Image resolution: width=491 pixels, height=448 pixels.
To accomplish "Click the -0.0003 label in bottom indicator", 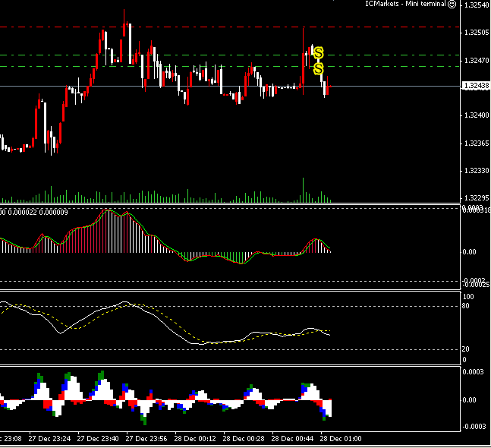I will (x=474, y=427).
